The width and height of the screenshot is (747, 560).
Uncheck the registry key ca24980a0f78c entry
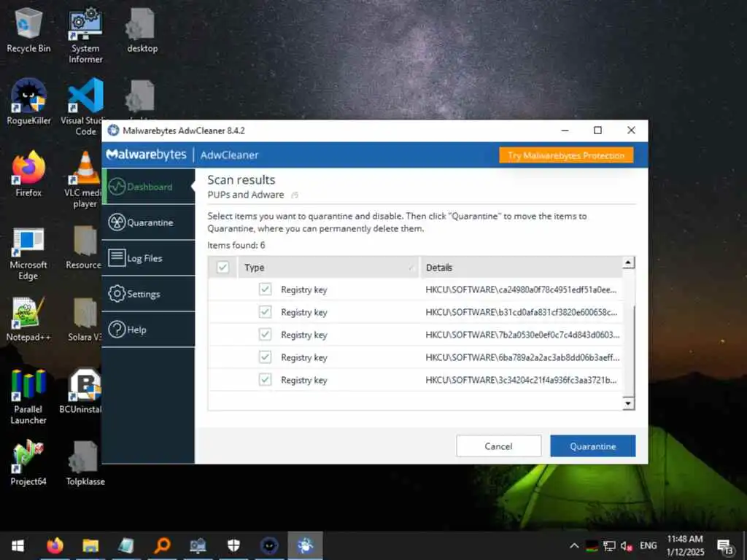(x=265, y=289)
